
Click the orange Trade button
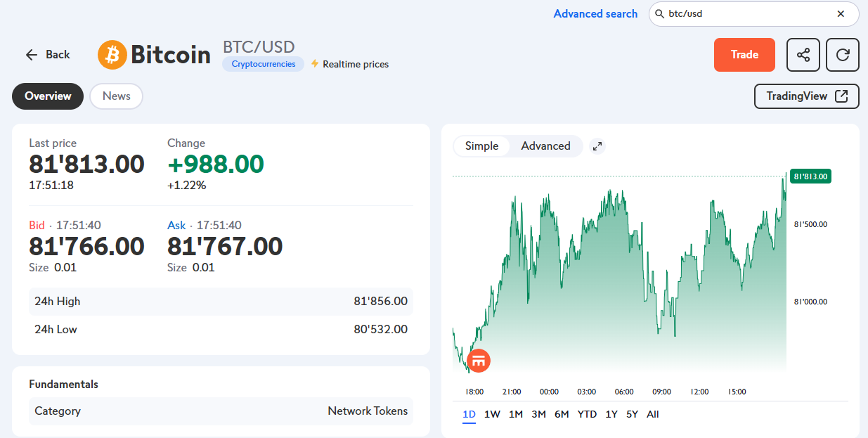coord(744,55)
